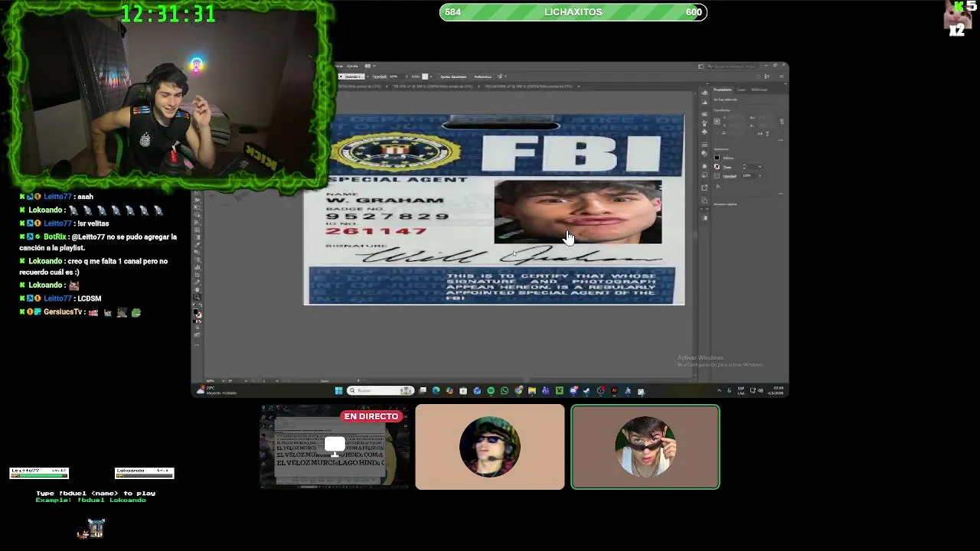This screenshot has width=980, height=551.
Task: Open Task View on the taskbar
Action: click(x=423, y=390)
